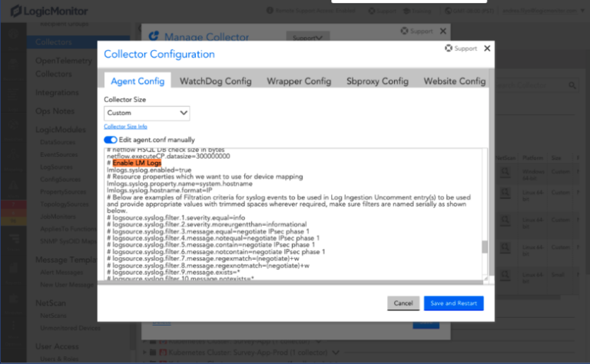
Task: Open the Collector Size Info link
Action: click(125, 127)
